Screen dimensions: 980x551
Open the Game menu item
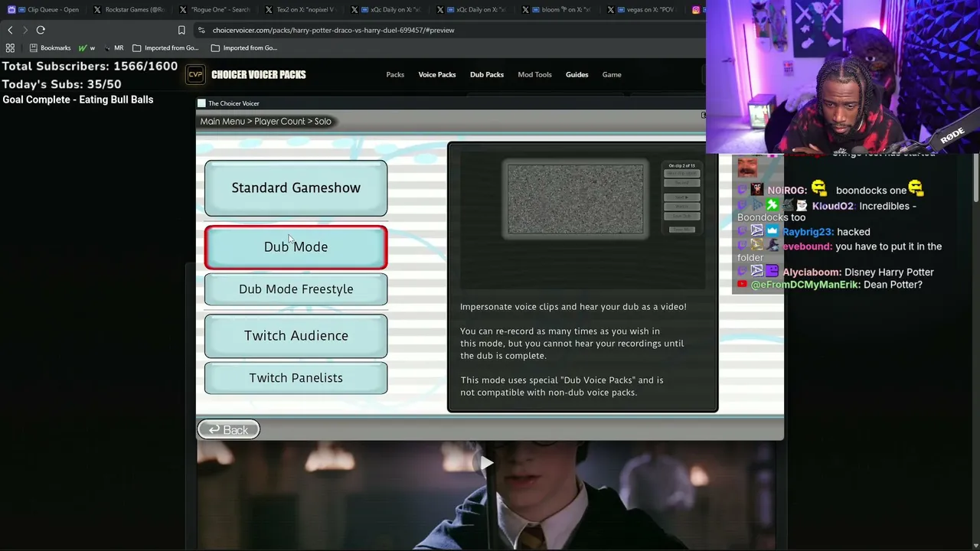tap(612, 74)
